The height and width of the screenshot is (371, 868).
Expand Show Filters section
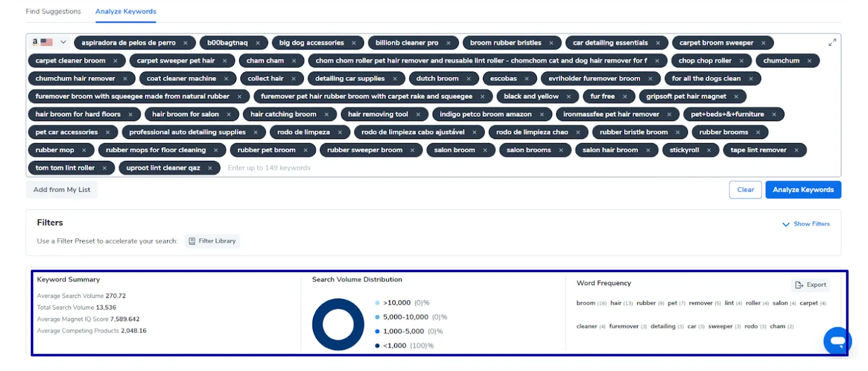[806, 224]
